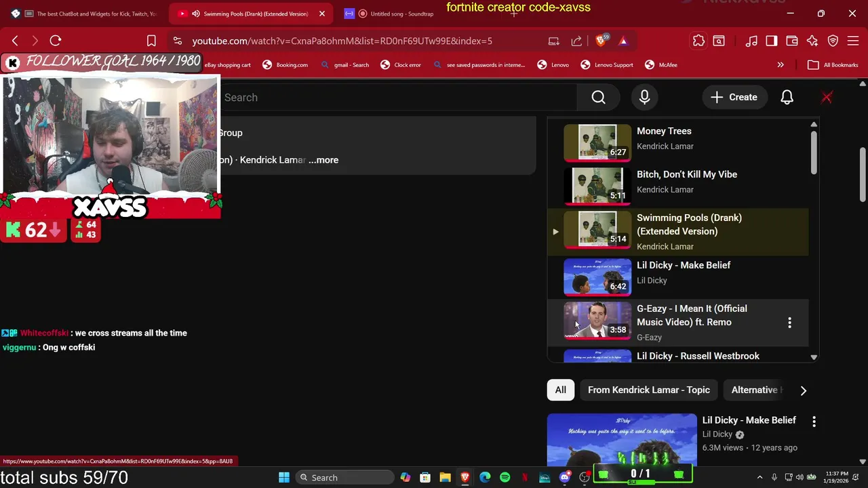Click the playlist panel scrollbar thumb
The image size is (868, 488).
coord(813,151)
